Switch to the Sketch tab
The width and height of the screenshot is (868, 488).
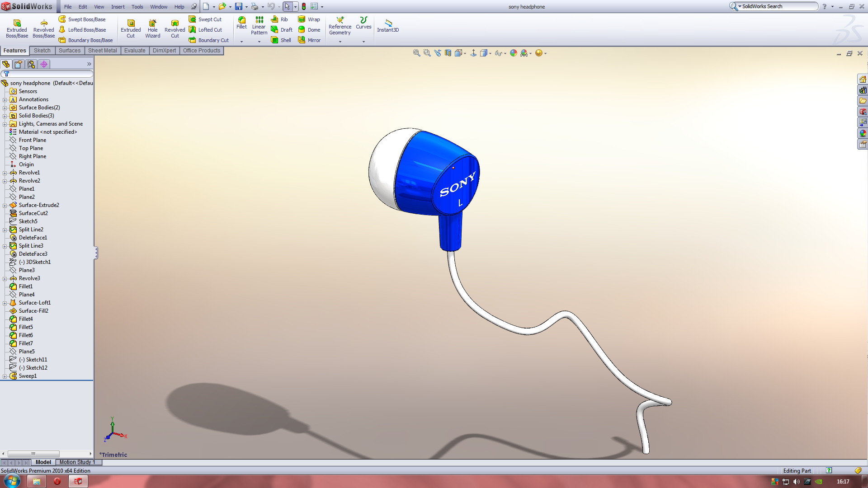42,51
